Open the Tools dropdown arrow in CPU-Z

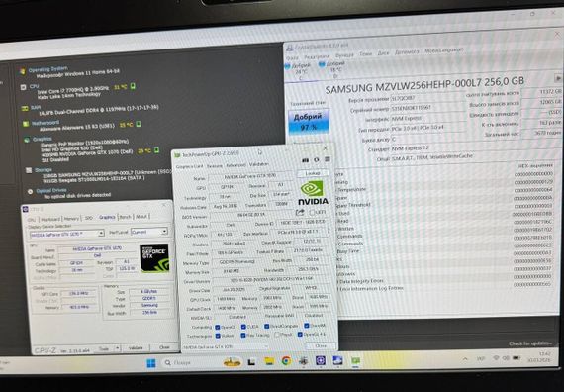point(117,348)
